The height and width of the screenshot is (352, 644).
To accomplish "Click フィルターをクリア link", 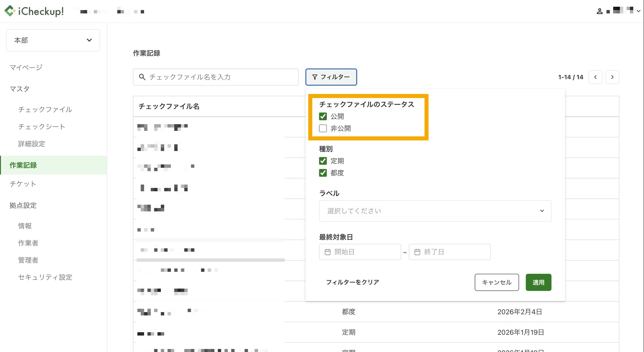I will pyautogui.click(x=353, y=282).
